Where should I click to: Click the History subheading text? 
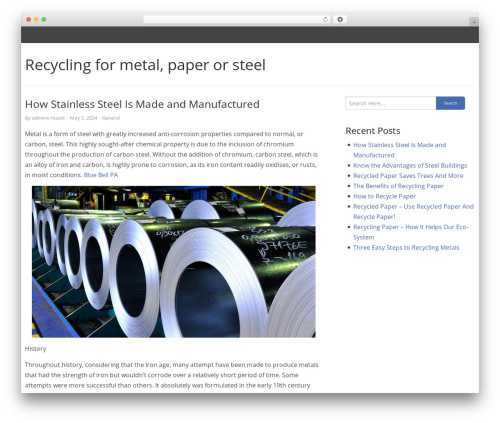pos(35,349)
